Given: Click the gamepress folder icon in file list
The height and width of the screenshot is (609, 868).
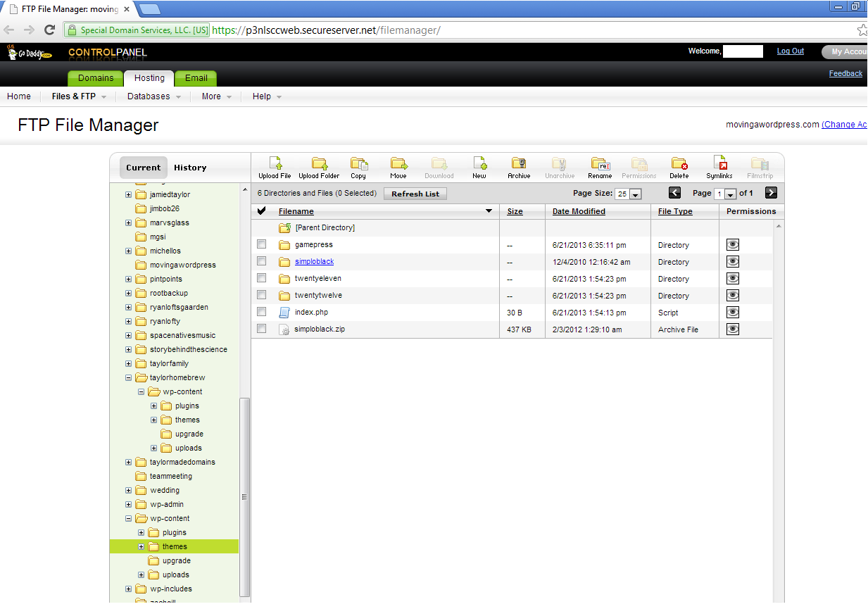Looking at the screenshot, I should pos(284,245).
